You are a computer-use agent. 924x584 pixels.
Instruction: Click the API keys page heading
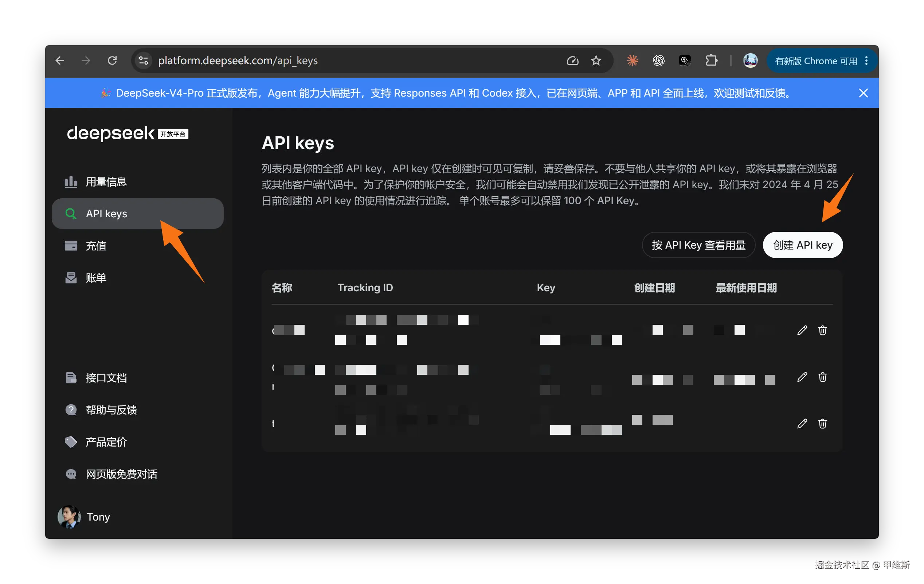click(298, 143)
